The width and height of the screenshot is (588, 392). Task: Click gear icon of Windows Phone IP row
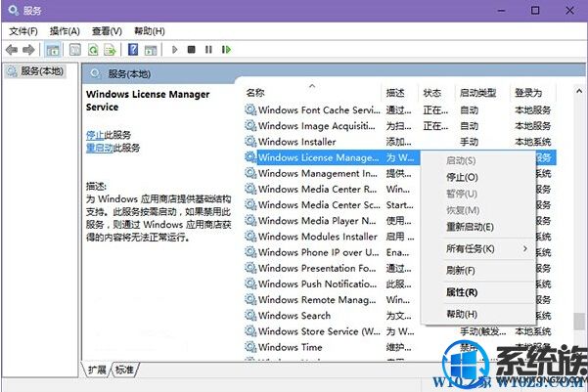[250, 252]
